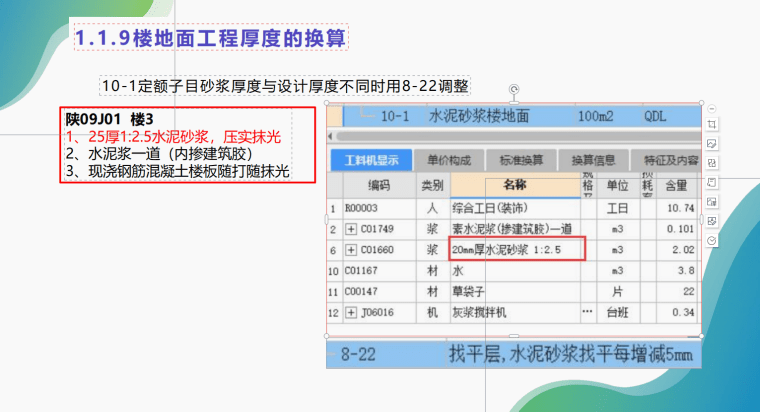
Task: Switch to the 换算信息 tab
Action: pos(593,160)
